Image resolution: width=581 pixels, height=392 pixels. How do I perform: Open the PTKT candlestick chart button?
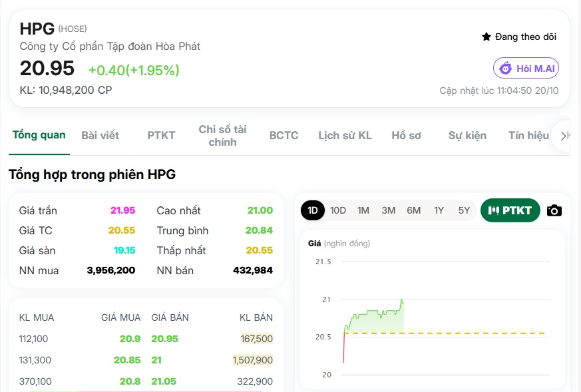pos(510,210)
